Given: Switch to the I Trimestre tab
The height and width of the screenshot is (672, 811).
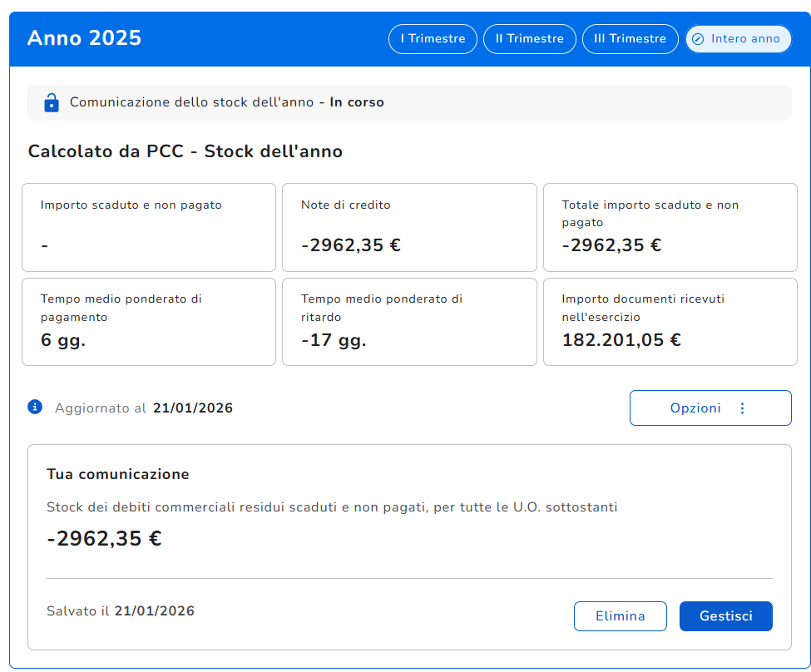Looking at the screenshot, I should tap(433, 39).
